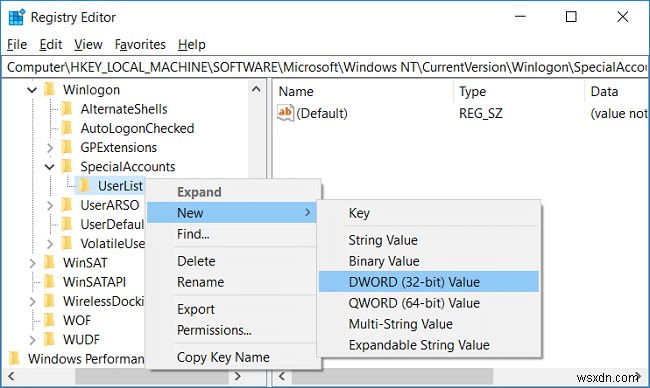Click the WOF folder icon
Viewport: 650px width, 388px height.
click(49, 320)
